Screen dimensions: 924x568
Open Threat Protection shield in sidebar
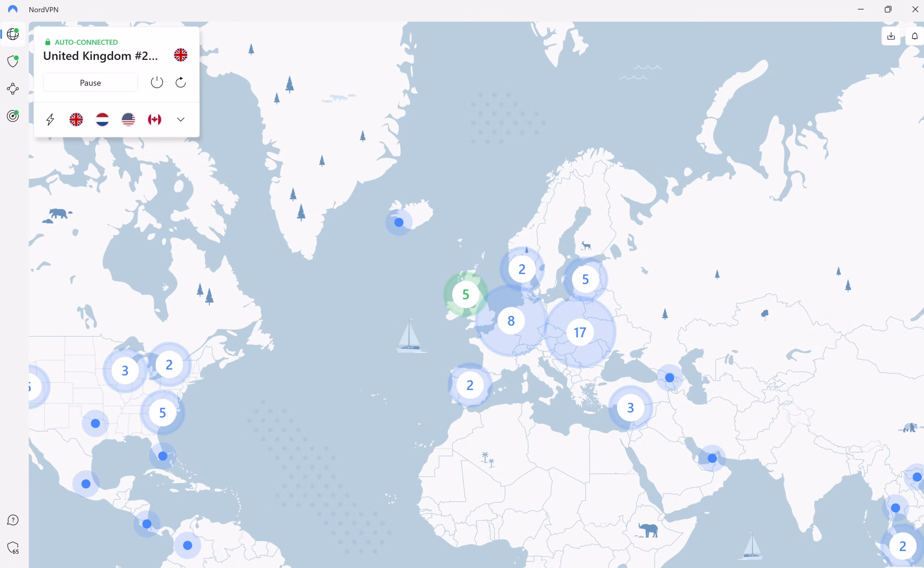pyautogui.click(x=13, y=61)
